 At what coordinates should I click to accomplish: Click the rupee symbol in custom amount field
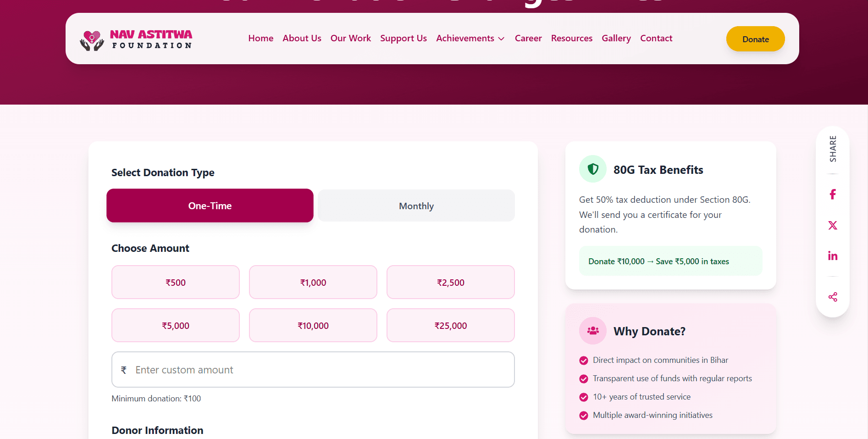coord(123,370)
